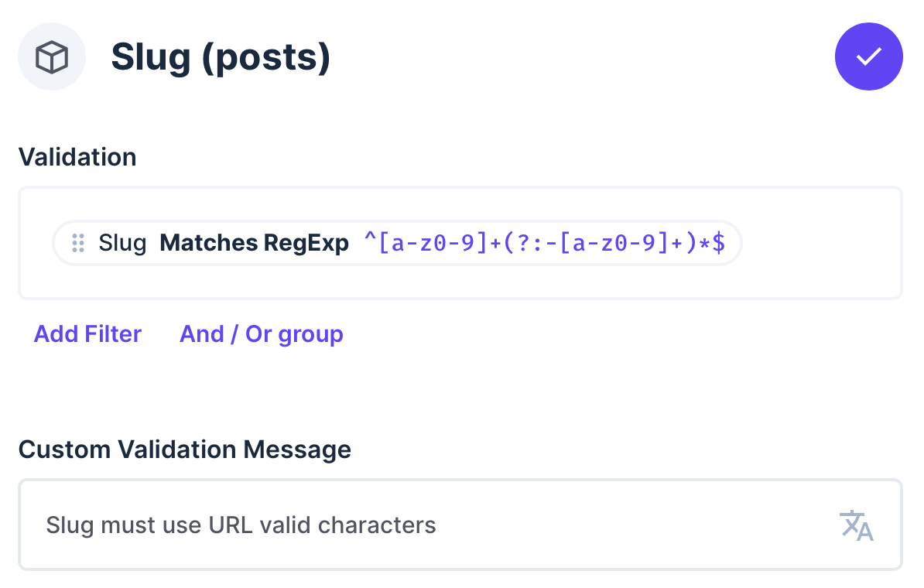Expand the filter field chooser labeled Slug
Image resolution: width=924 pixels, height=588 pixels.
122,243
